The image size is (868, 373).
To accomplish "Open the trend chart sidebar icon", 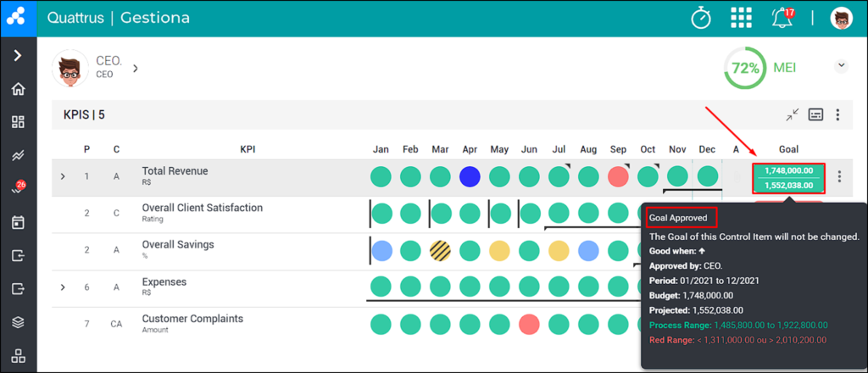I will pos(19,155).
